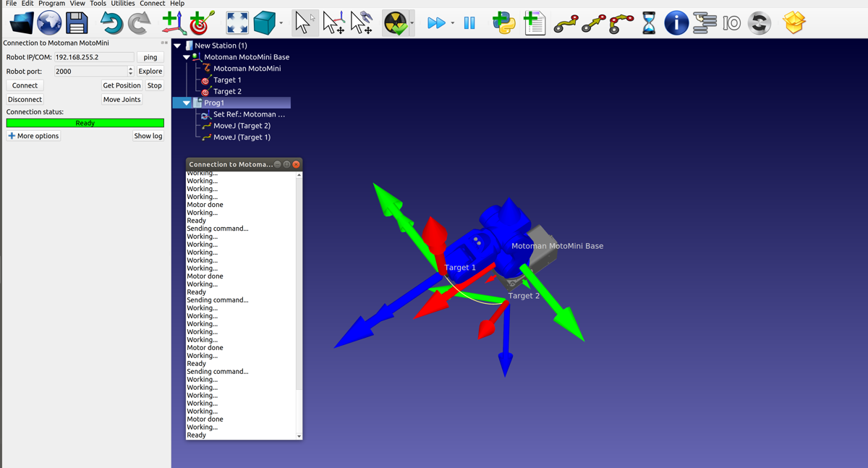Image resolution: width=868 pixels, height=468 pixels.
Task: Click the Show log button
Action: click(148, 136)
